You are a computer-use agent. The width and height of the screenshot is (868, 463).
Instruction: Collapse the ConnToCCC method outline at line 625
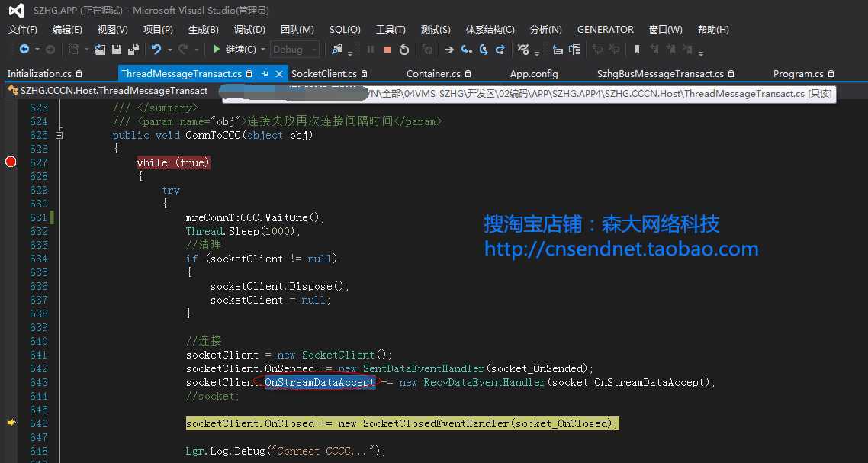click(x=59, y=134)
